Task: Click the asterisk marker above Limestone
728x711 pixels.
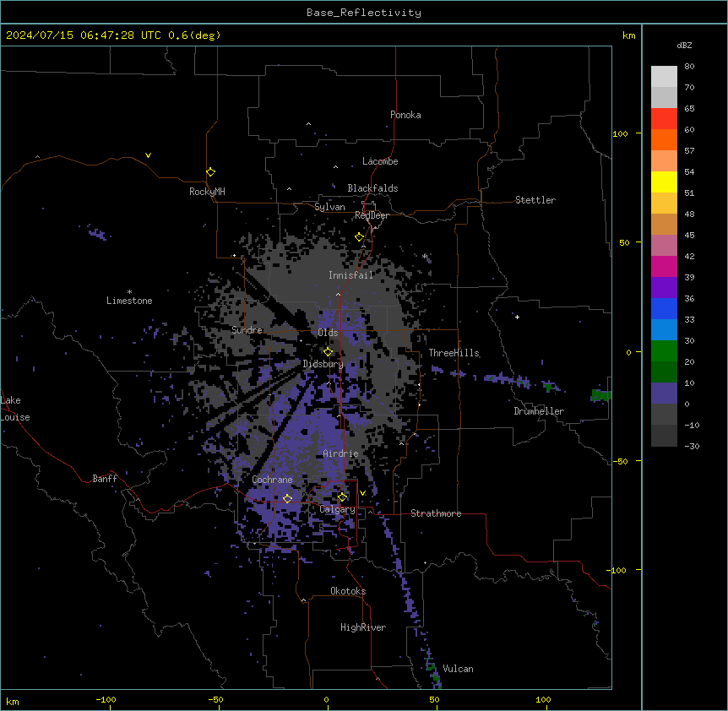Action: (129, 291)
